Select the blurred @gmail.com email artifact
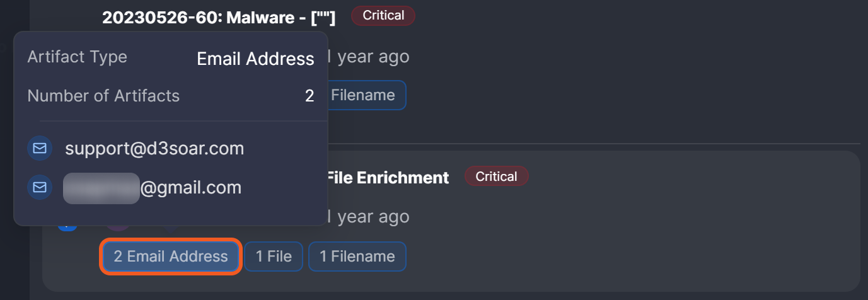The width and height of the screenshot is (868, 300). tap(153, 187)
